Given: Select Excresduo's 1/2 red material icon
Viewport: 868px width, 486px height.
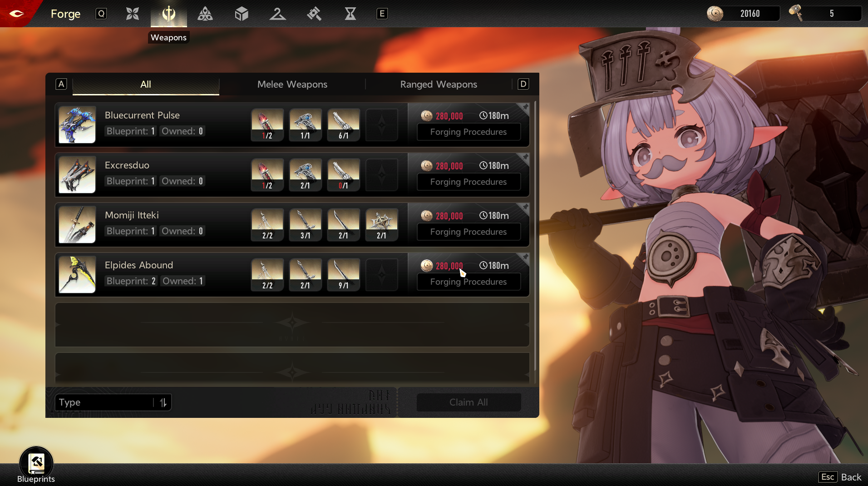Looking at the screenshot, I should (x=267, y=175).
